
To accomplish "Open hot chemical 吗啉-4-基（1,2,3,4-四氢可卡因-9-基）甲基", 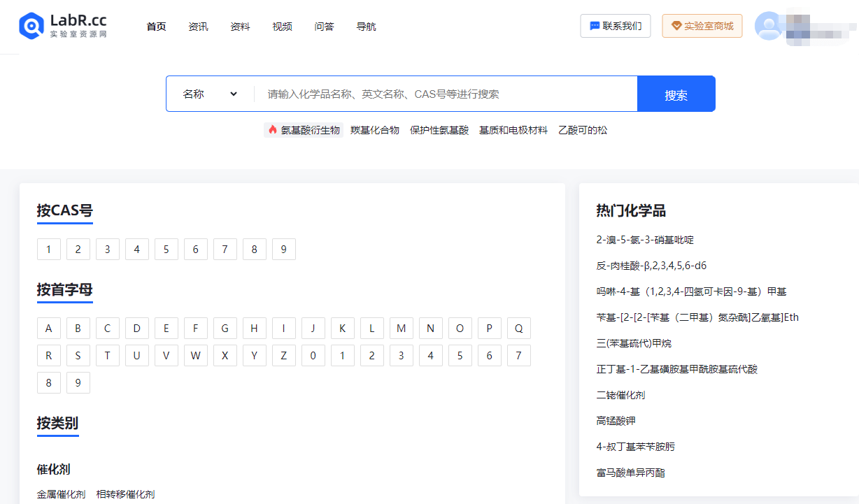I will 692,291.
